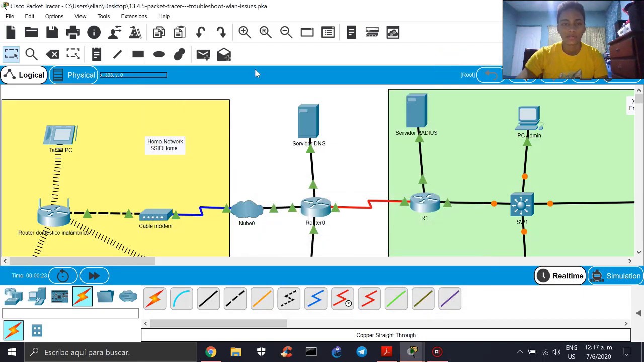This screenshot has width=644, height=362.
Task: Select the Serial DCE cable with clock
Action: pos(343,298)
